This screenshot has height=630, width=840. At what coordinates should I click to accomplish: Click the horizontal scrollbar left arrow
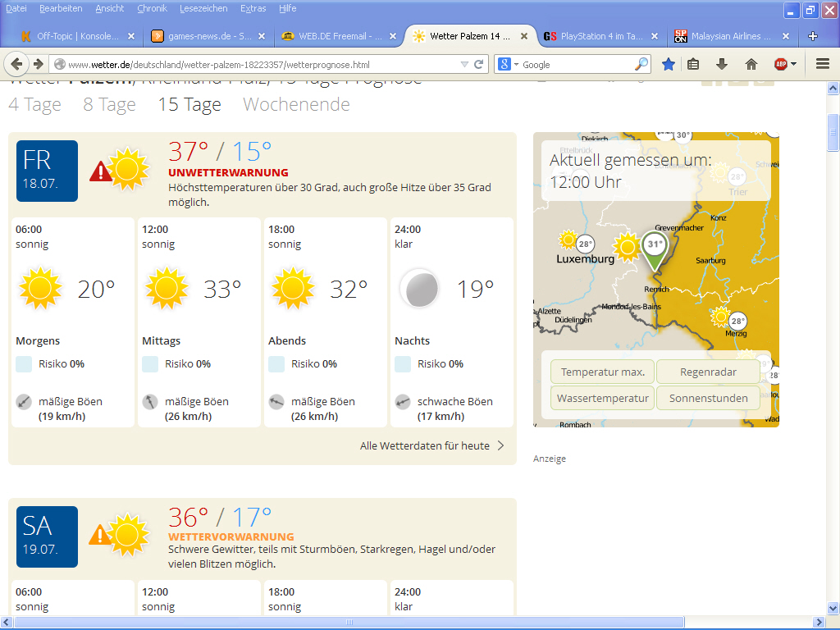(x=7, y=622)
